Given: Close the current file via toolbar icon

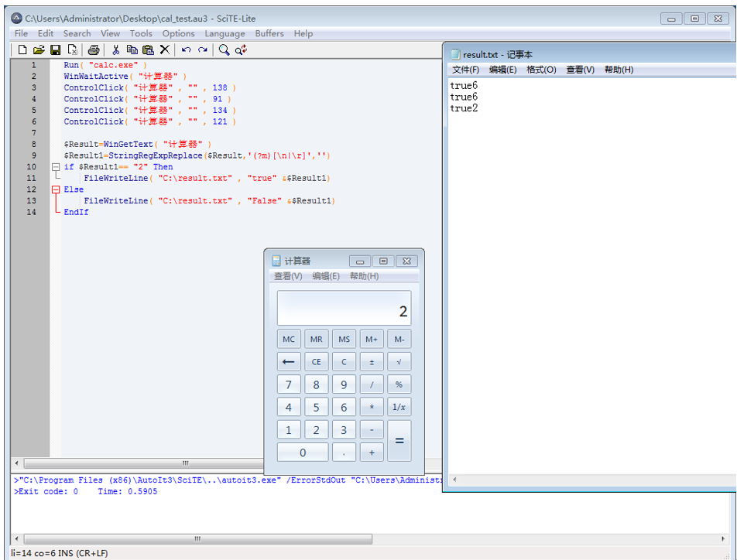Looking at the screenshot, I should pos(72,50).
